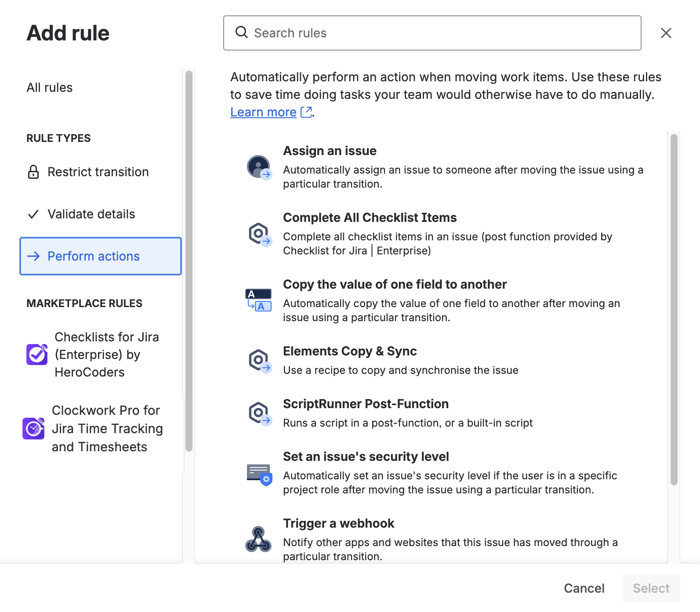Click the ScriptRunner Post-Function icon
700x612 pixels.
pyautogui.click(x=259, y=413)
